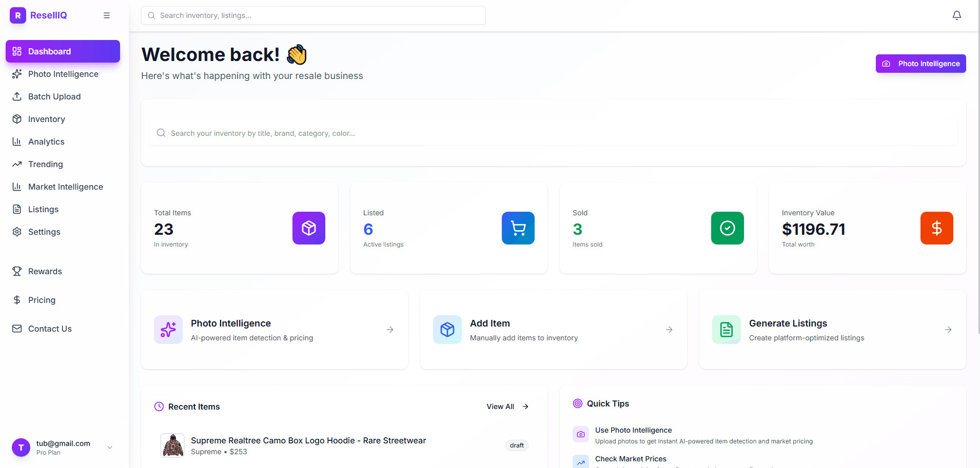View All recent items
This screenshot has width=980, height=468.
pos(506,406)
